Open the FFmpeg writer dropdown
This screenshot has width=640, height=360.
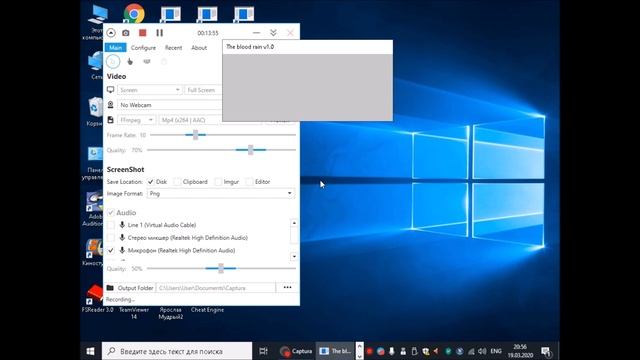[x=136, y=120]
